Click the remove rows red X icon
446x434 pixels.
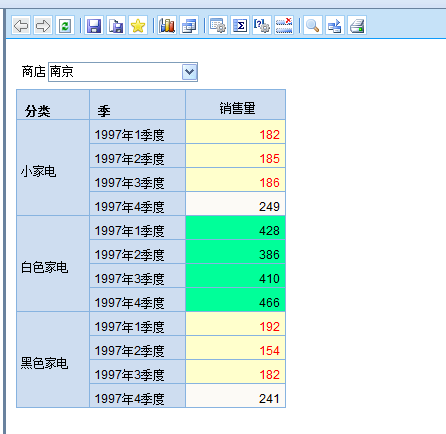coord(284,25)
